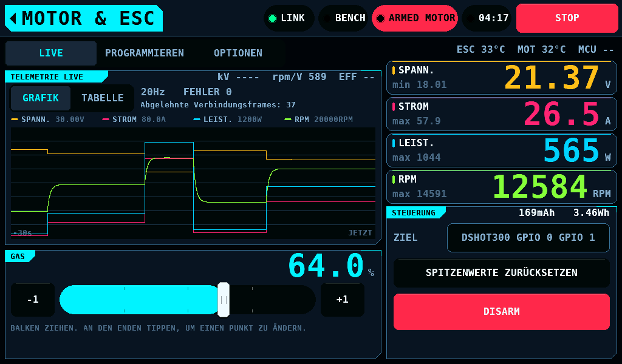622x364 pixels.
Task: Click the RPM 12584 readout card
Action: pos(501,187)
